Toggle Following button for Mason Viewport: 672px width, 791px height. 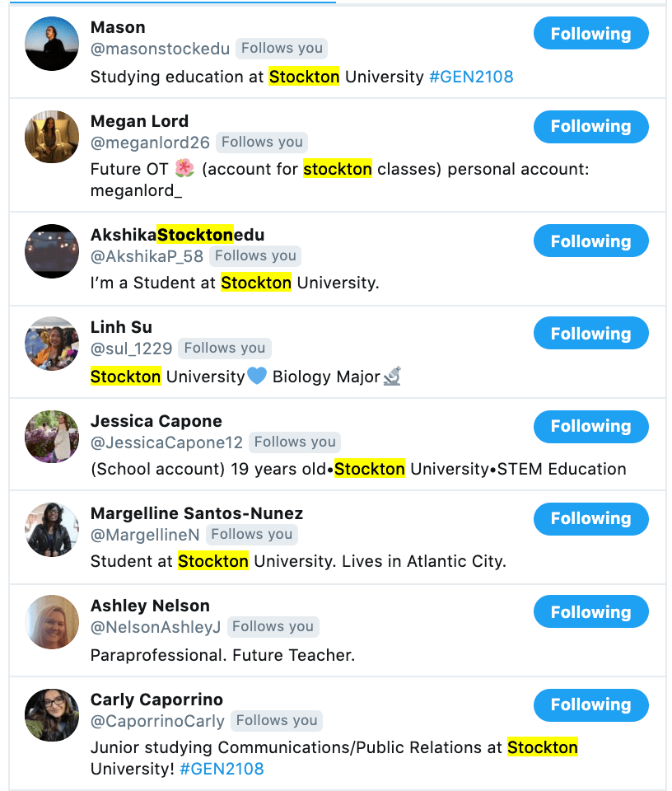(590, 34)
